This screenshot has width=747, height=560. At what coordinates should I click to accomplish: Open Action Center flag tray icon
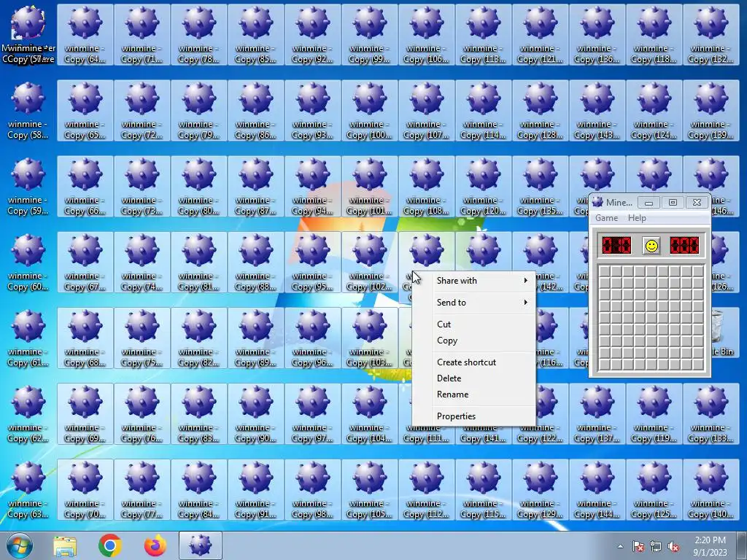[x=638, y=547]
